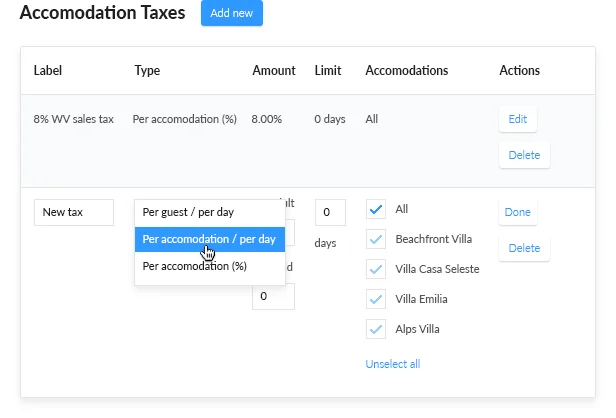This screenshot has width=616, height=418.
Task: Delete the 8% WV sales tax entry
Action: 524,155
